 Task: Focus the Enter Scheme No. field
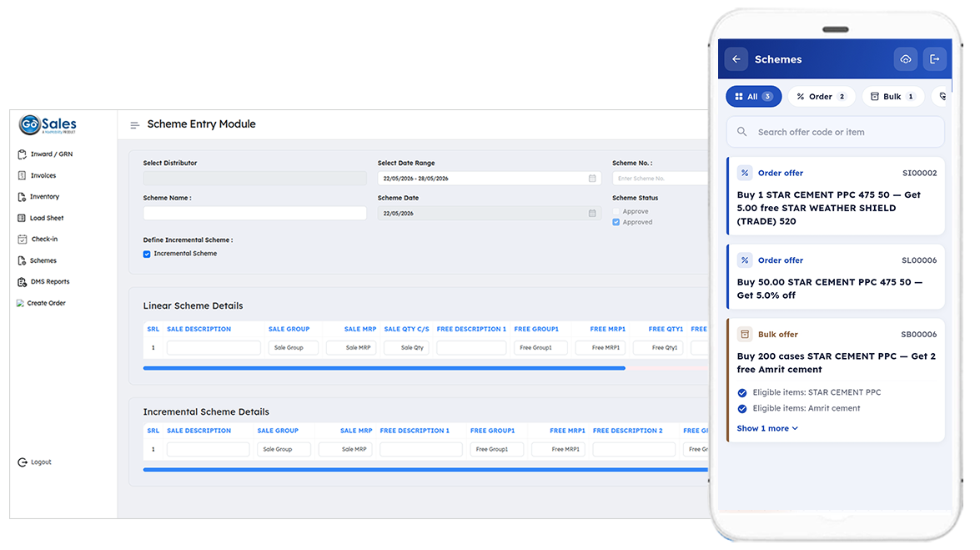(x=660, y=179)
